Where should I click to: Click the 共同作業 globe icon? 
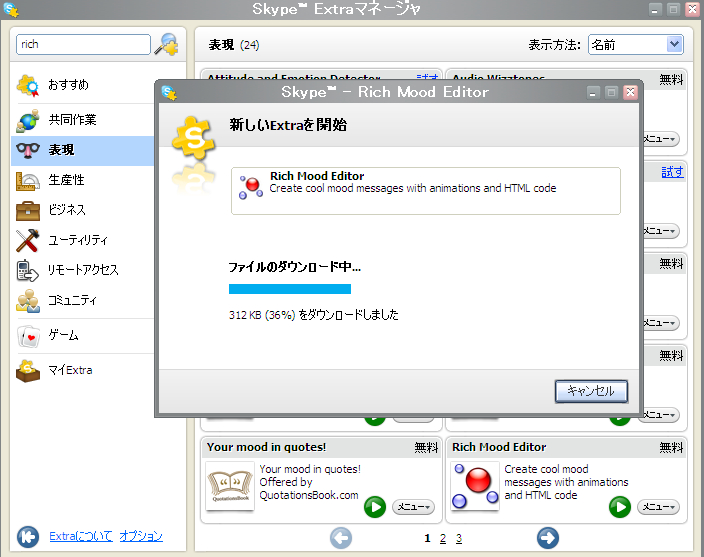pos(28,120)
